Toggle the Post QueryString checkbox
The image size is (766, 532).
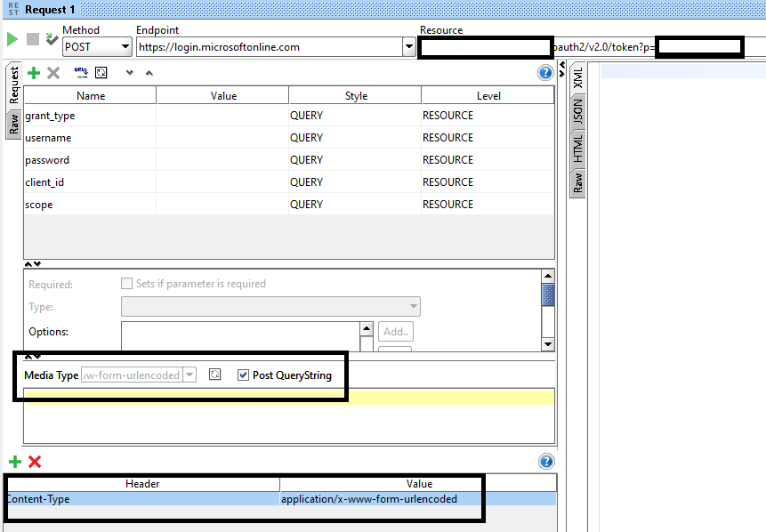243,375
